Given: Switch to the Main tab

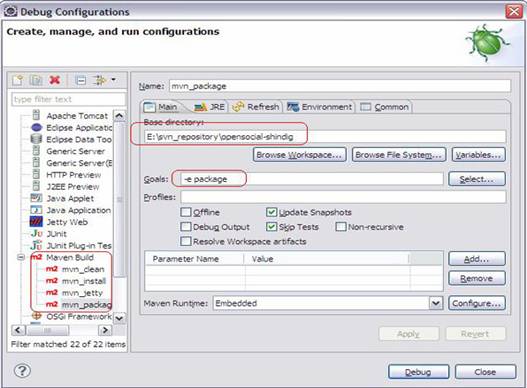Looking at the screenshot, I should 162,107.
